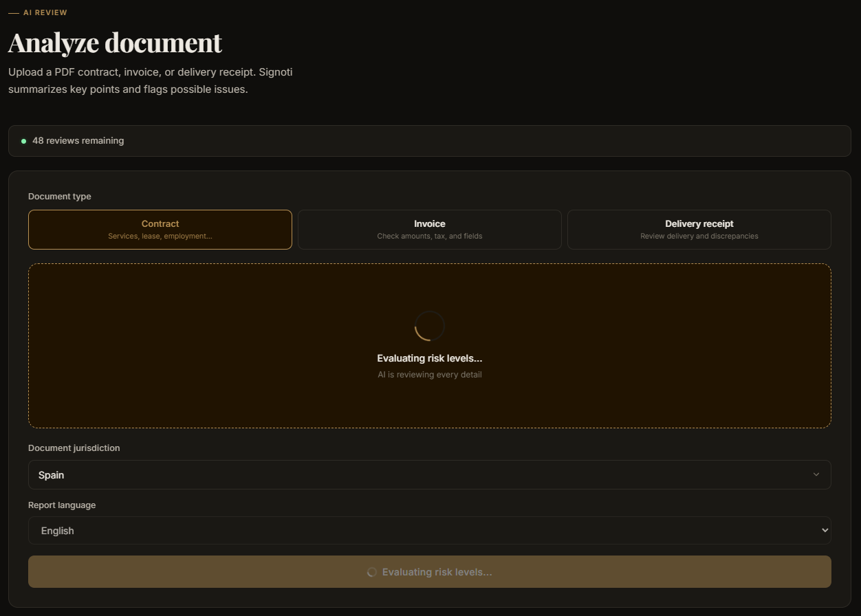Open the Document jurisdiction dropdown showing Spain

tap(430, 474)
